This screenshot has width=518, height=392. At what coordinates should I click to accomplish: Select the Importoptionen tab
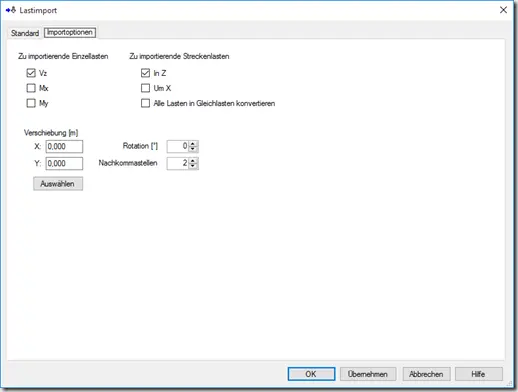[x=70, y=32]
